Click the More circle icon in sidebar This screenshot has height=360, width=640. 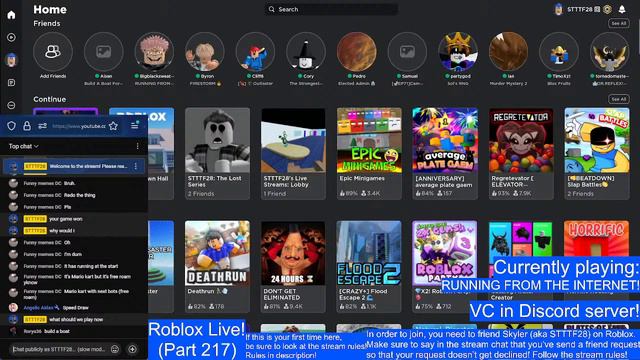[x=11, y=105]
